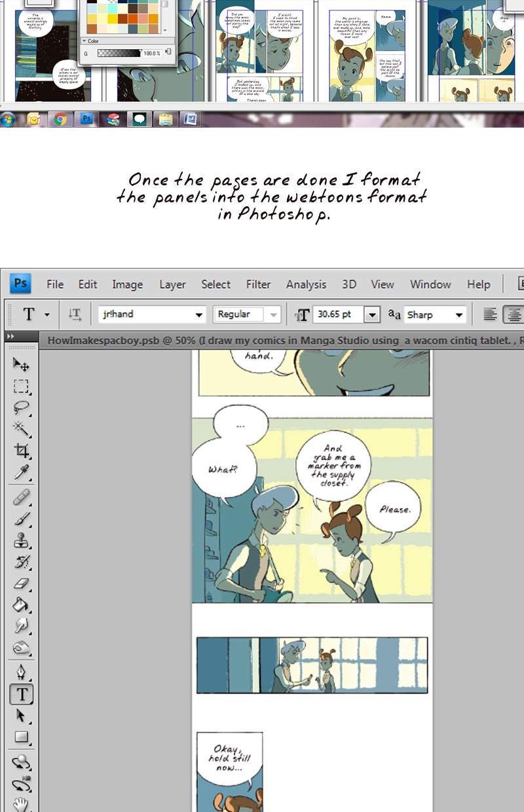Expand the font size 30.65 pt dropdown
Viewport: 524px width, 812px height.
tap(372, 315)
